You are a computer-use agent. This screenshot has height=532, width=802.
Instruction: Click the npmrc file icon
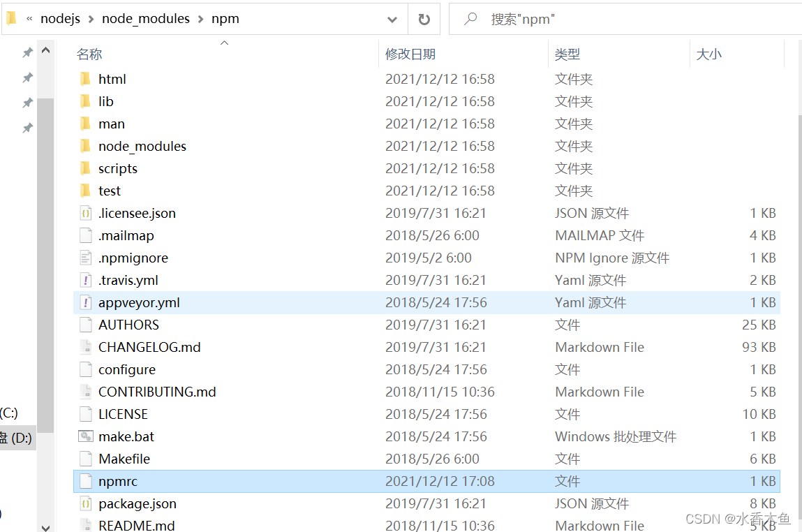(x=85, y=481)
